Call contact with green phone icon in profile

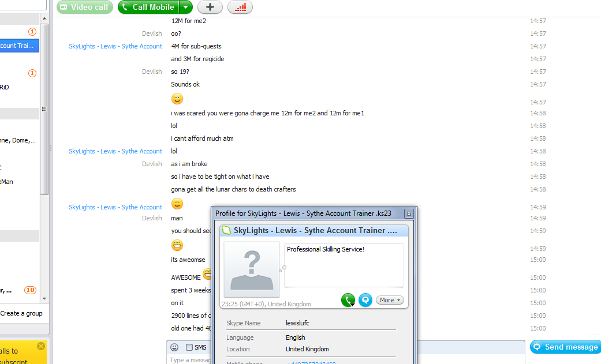[x=348, y=300]
